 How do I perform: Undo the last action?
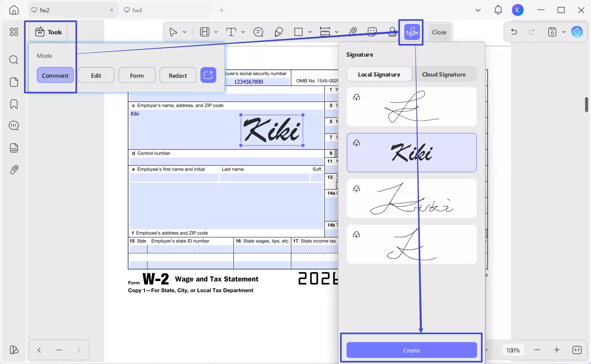(514, 32)
